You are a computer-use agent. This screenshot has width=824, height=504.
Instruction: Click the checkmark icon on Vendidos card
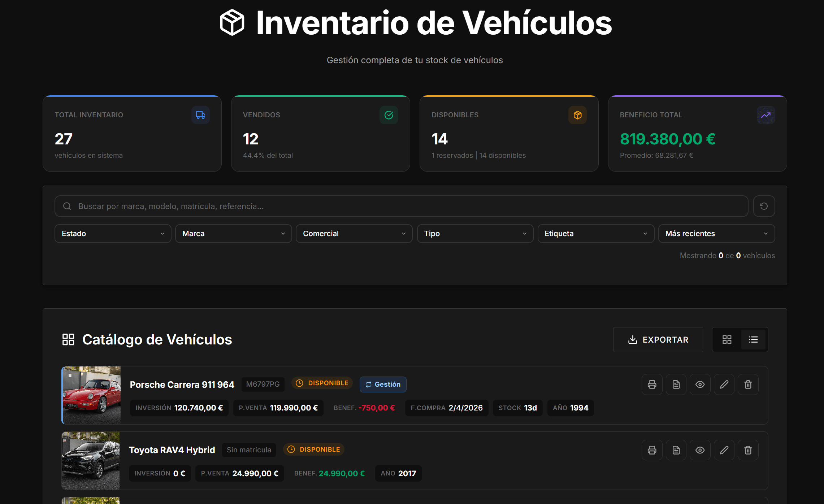point(389,115)
